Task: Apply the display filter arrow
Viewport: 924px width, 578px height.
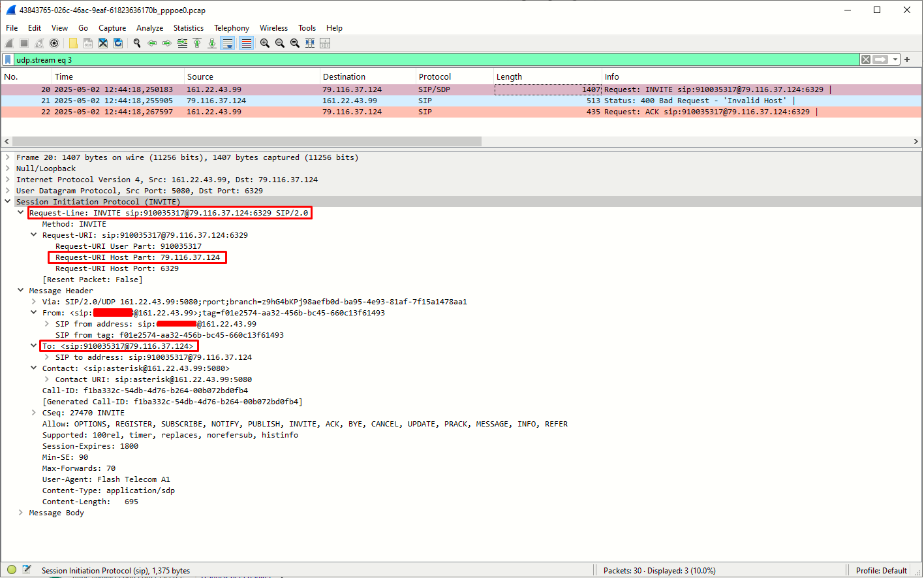Action: pos(881,59)
